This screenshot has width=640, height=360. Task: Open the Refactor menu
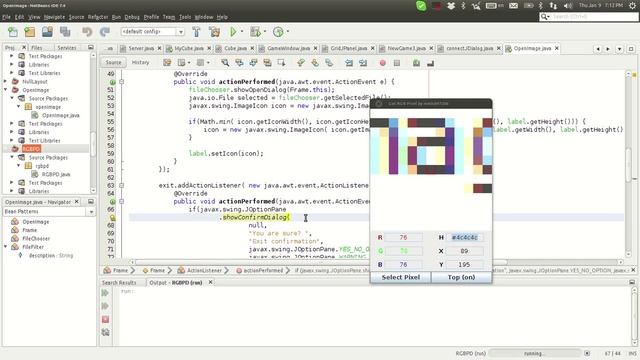(98, 17)
